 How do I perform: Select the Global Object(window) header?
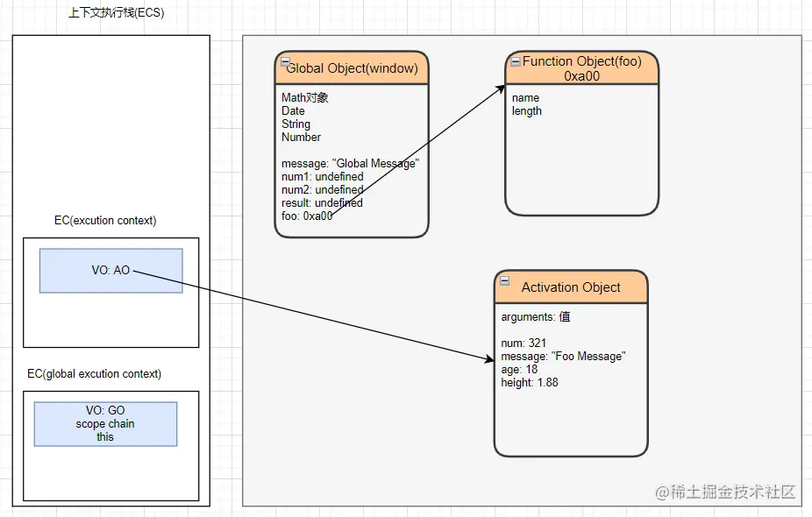pos(352,68)
